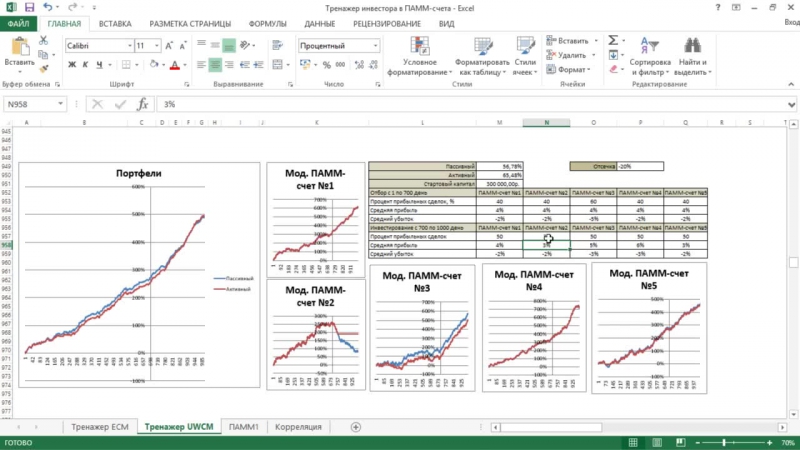Cut selection with scissors icon

pos(43,40)
